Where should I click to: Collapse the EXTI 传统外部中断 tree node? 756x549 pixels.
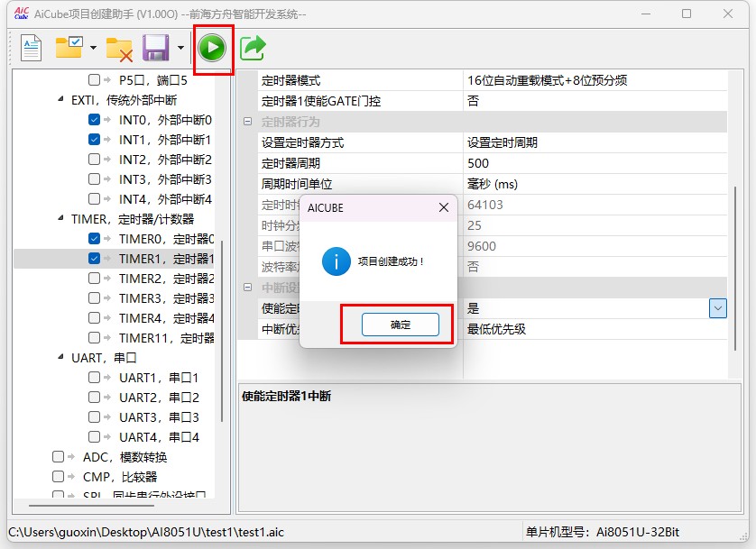tap(60, 99)
